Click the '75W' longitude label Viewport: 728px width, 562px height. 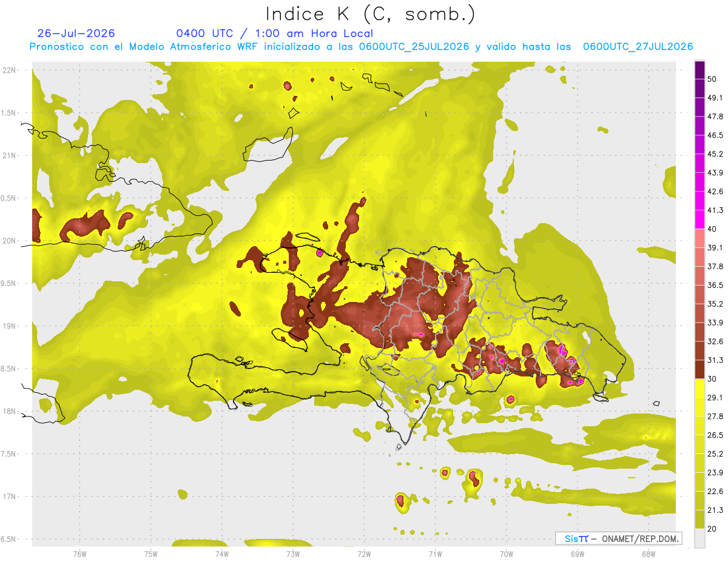150,554
